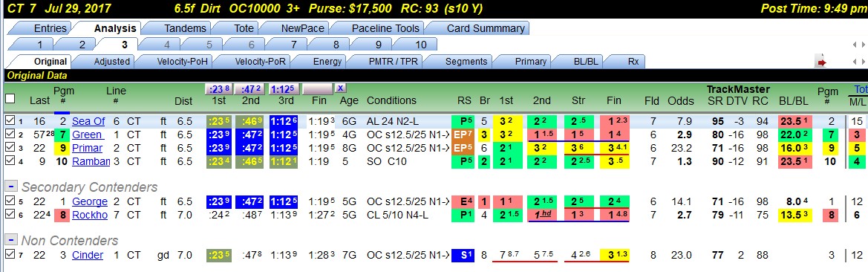Image resolution: width=868 pixels, height=272 pixels.
Task: Click the red arrow icon near tab row
Action: coord(821,62)
